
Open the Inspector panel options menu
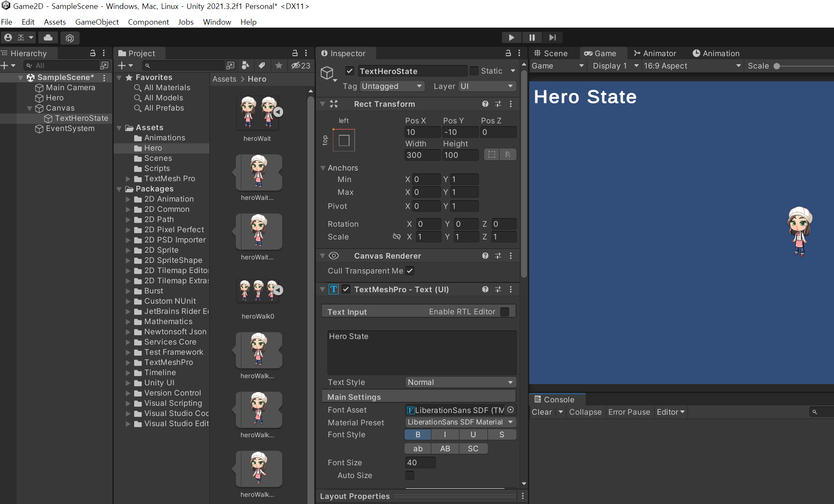click(519, 53)
